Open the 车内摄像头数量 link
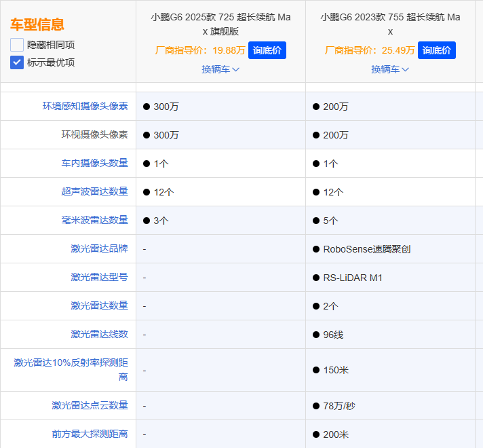Image resolution: width=483 pixels, height=448 pixels. (94, 163)
